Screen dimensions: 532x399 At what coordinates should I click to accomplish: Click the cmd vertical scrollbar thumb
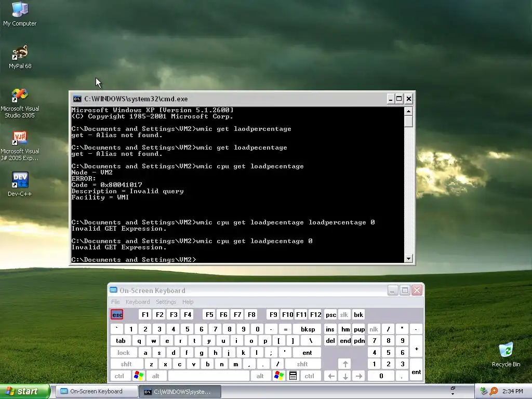tap(408, 121)
